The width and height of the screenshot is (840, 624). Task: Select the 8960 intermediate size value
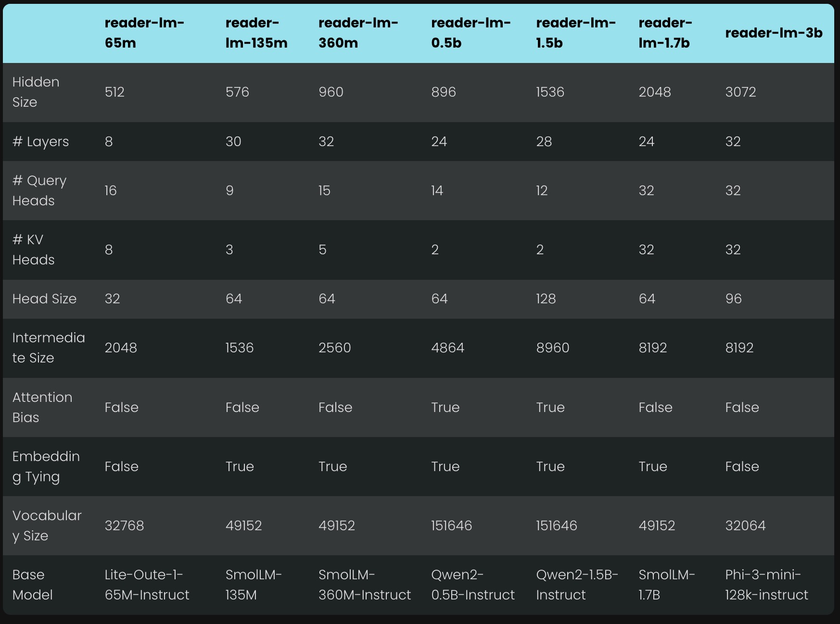coord(553,348)
